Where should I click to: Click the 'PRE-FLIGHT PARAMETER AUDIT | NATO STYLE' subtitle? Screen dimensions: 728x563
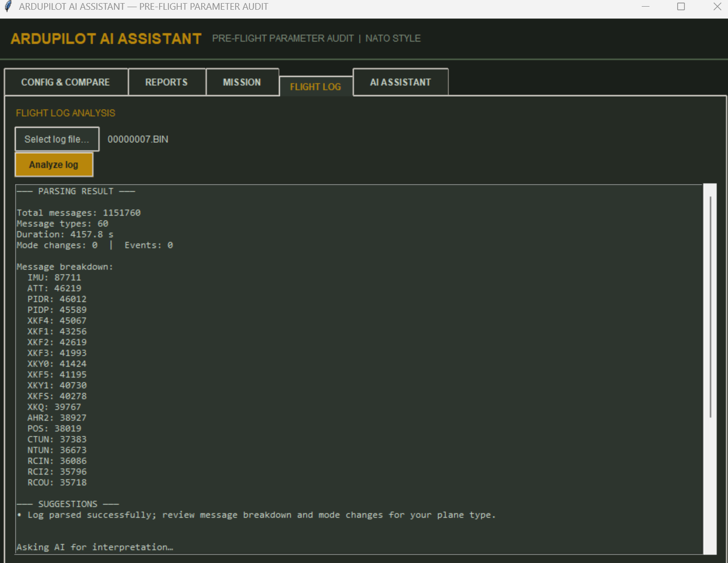316,39
